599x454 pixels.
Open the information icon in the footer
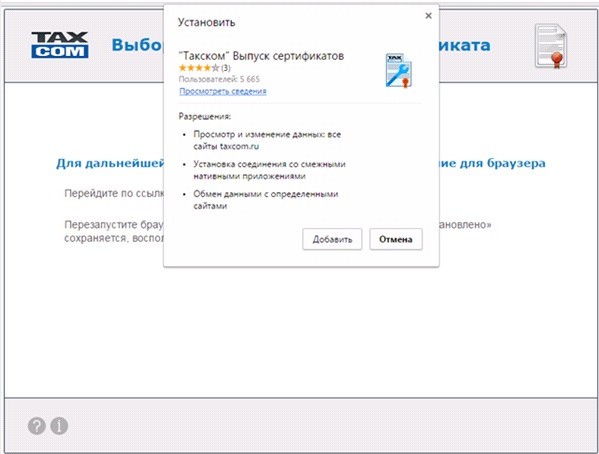59,426
